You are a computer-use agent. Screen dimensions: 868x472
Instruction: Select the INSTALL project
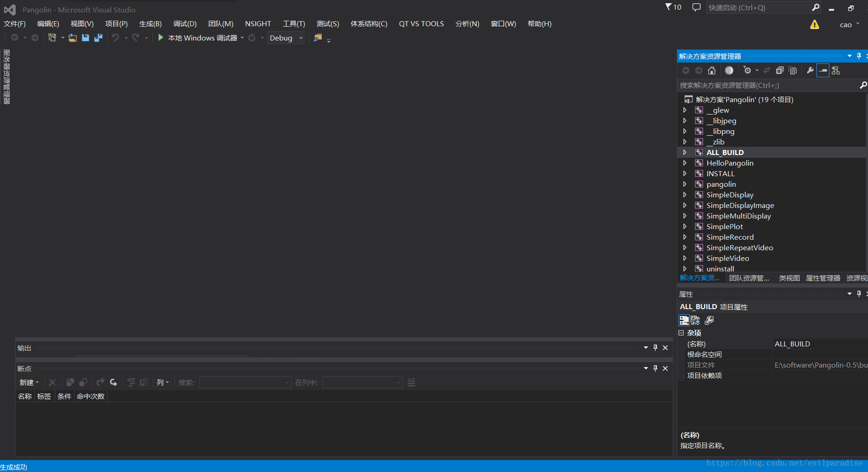[x=720, y=173]
